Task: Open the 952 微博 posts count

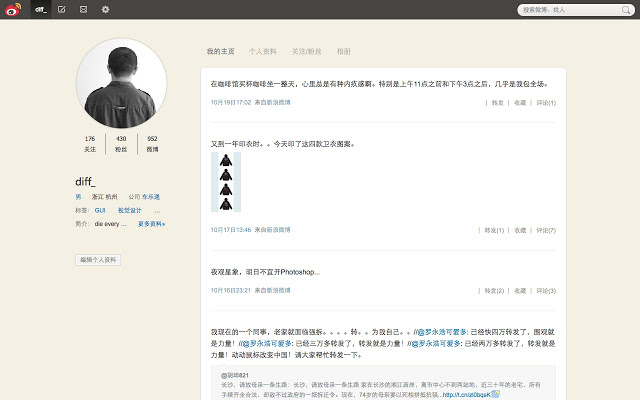Action: [x=152, y=144]
